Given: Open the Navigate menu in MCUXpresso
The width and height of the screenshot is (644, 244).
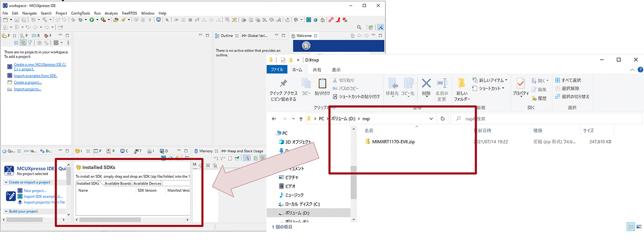Looking at the screenshot, I should 30,13.
